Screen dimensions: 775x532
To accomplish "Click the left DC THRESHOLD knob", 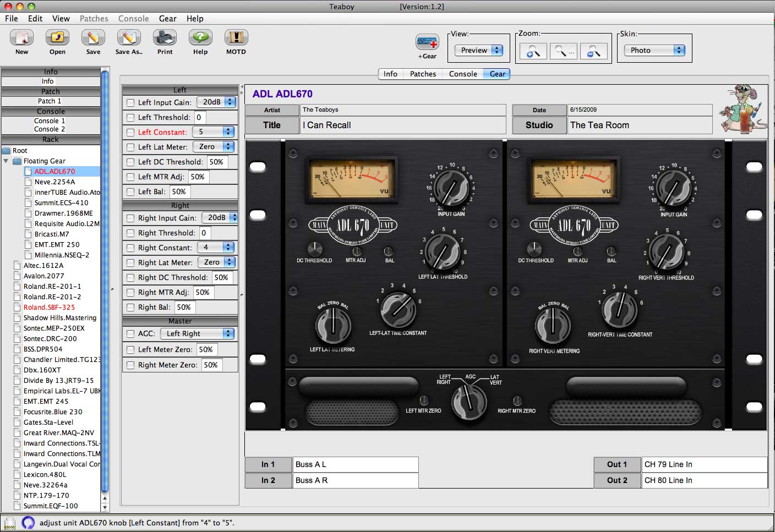I will point(314,249).
